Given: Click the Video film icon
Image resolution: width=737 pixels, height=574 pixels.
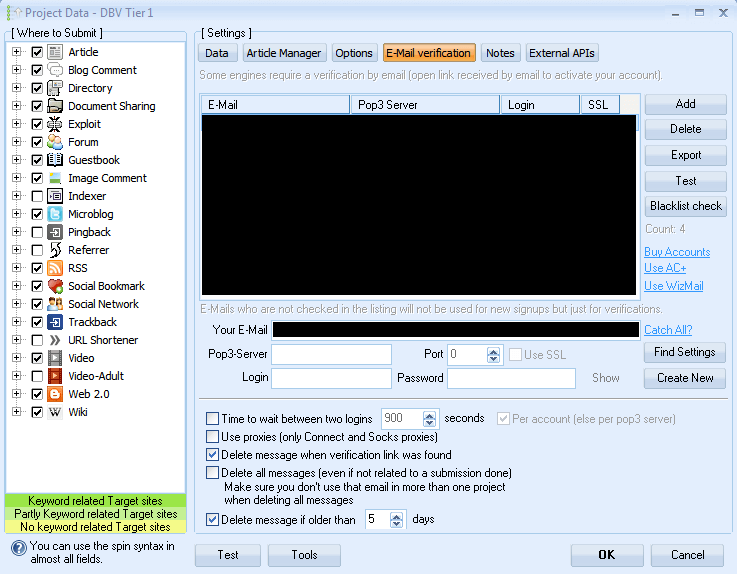Looking at the screenshot, I should coord(55,358).
